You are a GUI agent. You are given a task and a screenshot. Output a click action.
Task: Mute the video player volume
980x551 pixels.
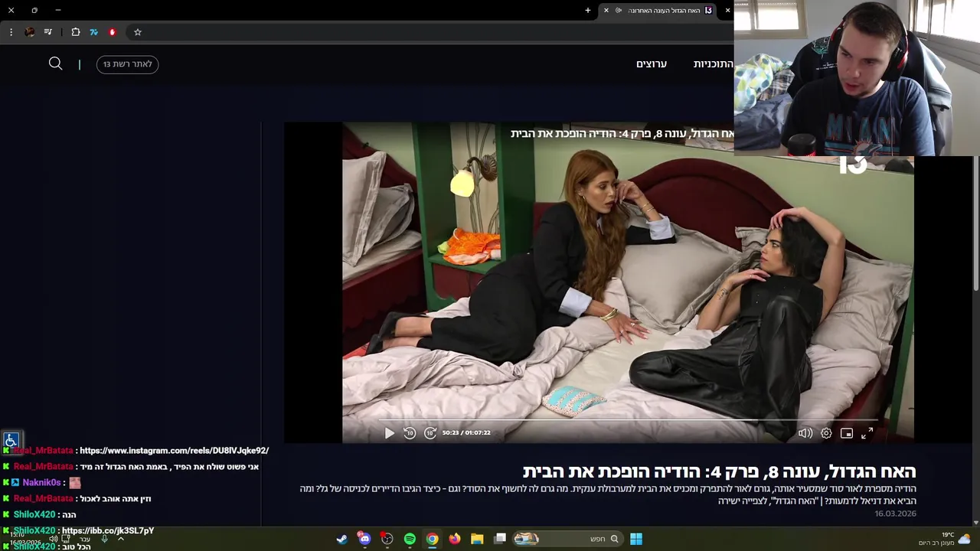(805, 433)
